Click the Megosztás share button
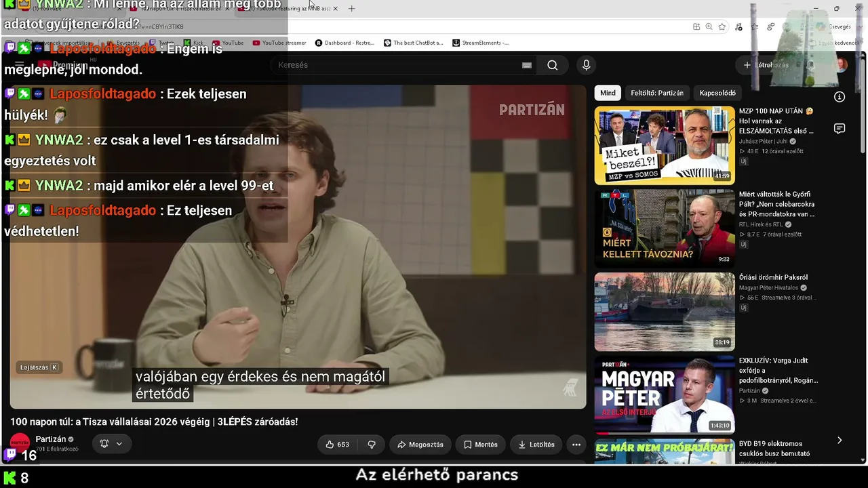This screenshot has width=868, height=488. point(420,445)
